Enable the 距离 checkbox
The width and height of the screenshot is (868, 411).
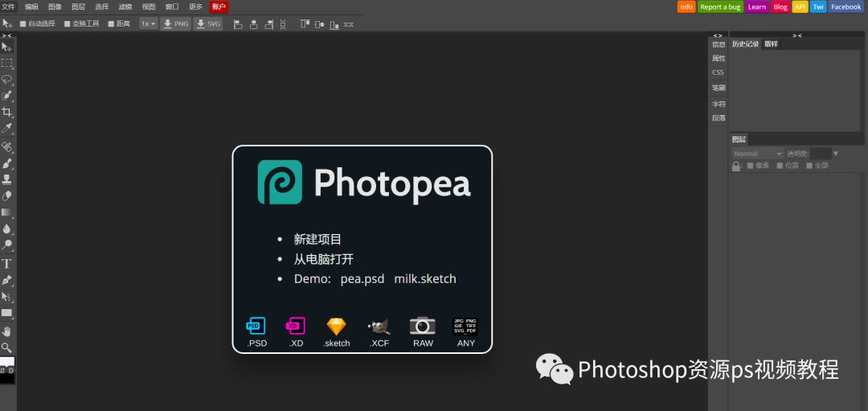click(111, 24)
